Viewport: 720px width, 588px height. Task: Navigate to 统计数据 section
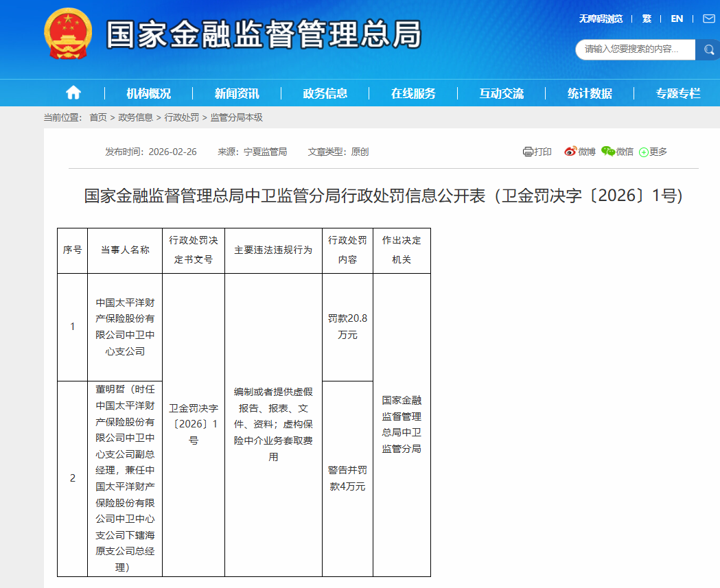coord(590,93)
